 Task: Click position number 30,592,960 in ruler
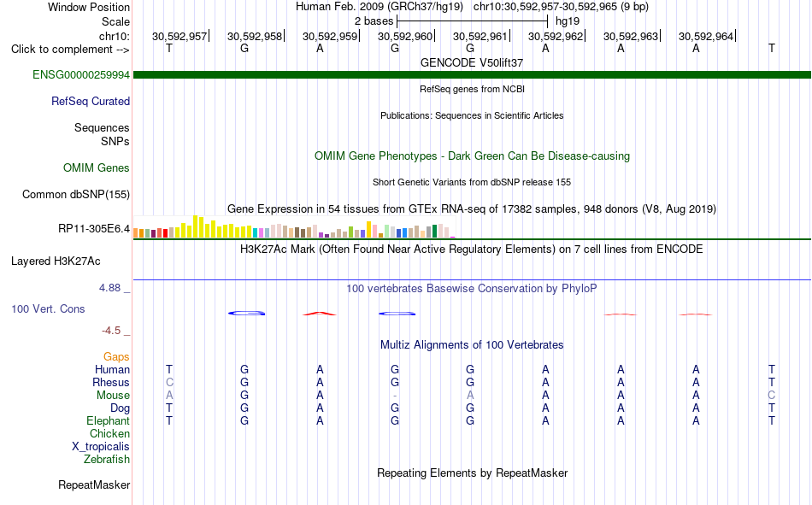(405, 36)
